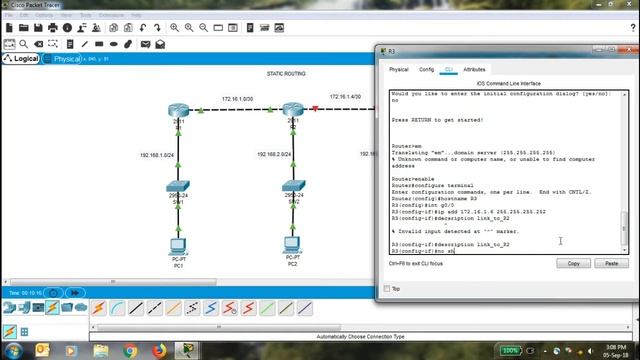Click the connection types horizontal scrollbar
This screenshot has height=360, width=640.
[x=219, y=327]
